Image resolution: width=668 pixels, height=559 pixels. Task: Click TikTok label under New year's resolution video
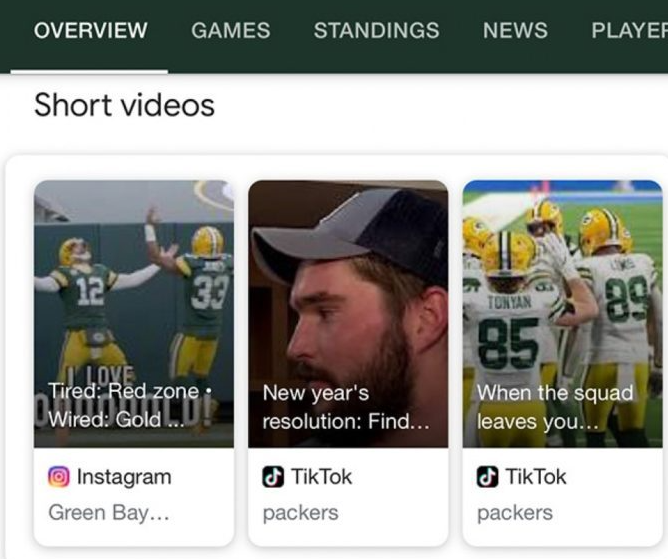(x=322, y=477)
